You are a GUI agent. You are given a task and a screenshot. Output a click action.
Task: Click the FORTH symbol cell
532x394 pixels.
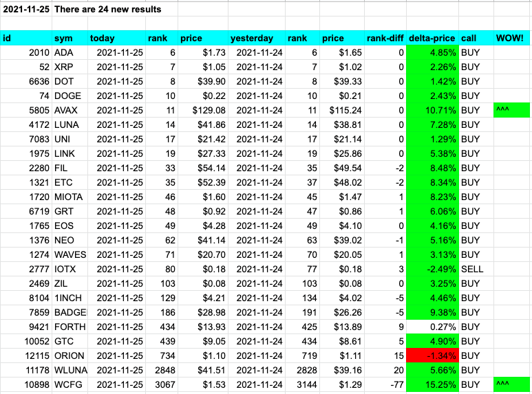click(x=70, y=327)
